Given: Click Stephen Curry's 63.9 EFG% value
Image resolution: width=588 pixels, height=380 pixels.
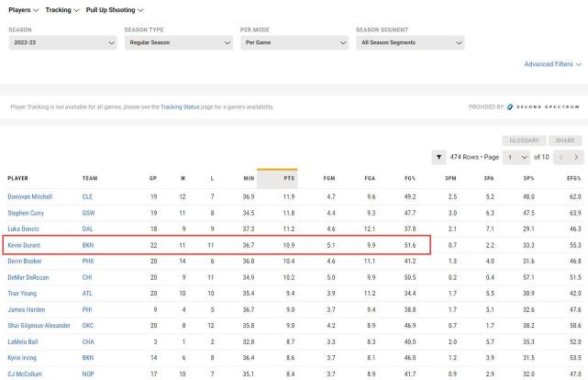Looking at the screenshot, I should click(575, 213).
